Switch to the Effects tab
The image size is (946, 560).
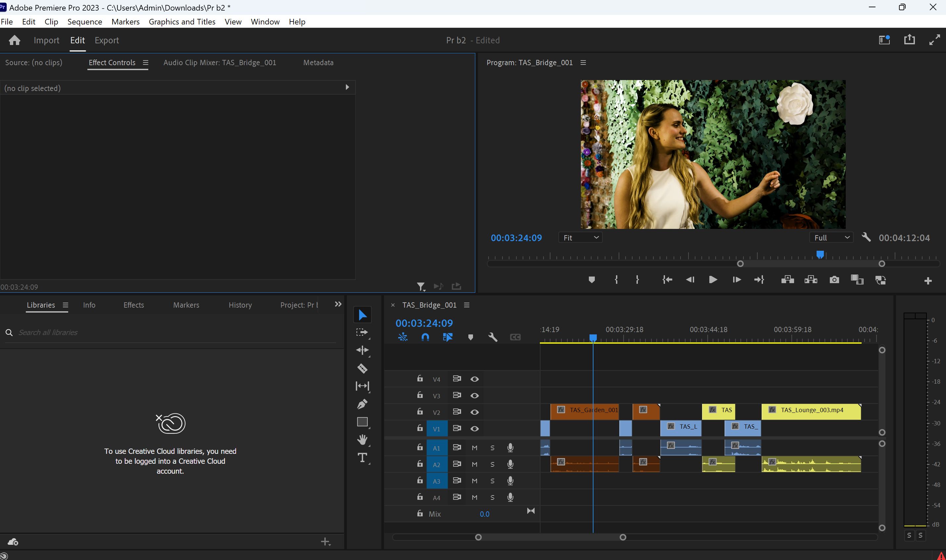click(x=134, y=305)
